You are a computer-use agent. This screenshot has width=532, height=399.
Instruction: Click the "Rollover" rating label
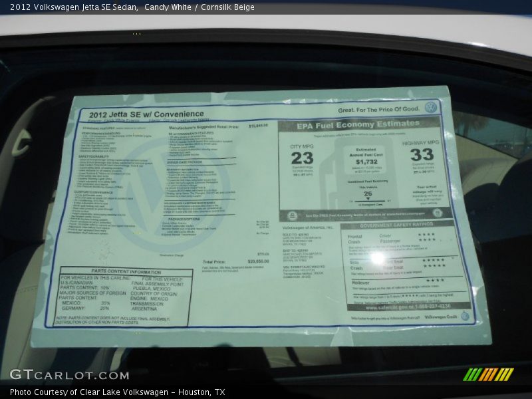point(360,283)
